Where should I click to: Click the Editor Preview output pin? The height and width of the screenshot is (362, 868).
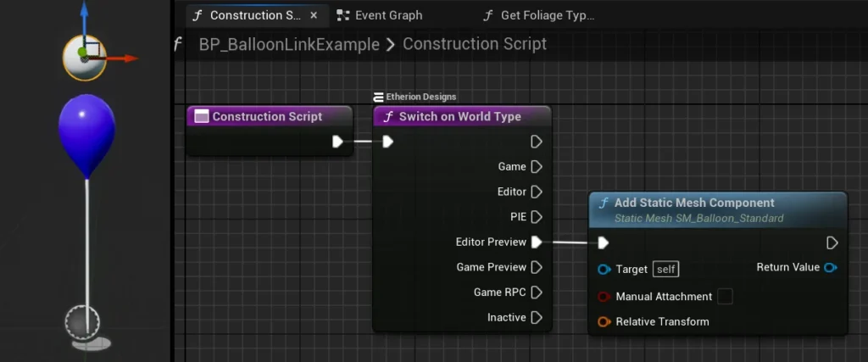point(536,242)
